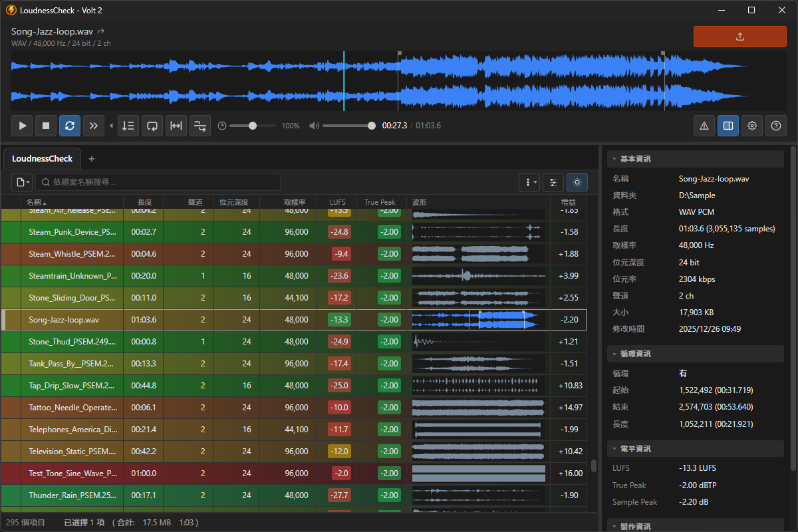Click the playback speed clock icon
This screenshot has height=532, width=798.
(x=222, y=126)
